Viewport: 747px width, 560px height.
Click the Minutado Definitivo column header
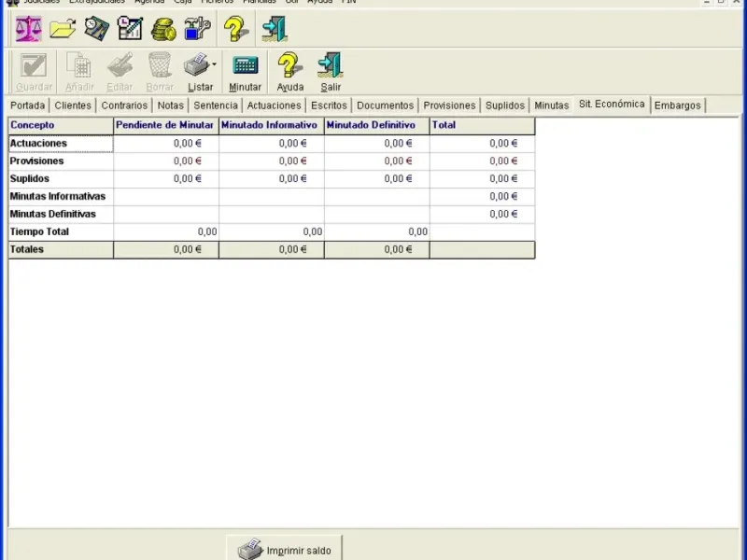(377, 126)
